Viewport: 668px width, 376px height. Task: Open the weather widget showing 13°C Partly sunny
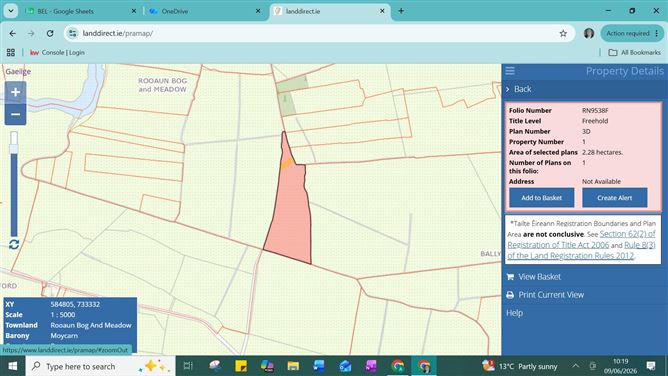519,366
